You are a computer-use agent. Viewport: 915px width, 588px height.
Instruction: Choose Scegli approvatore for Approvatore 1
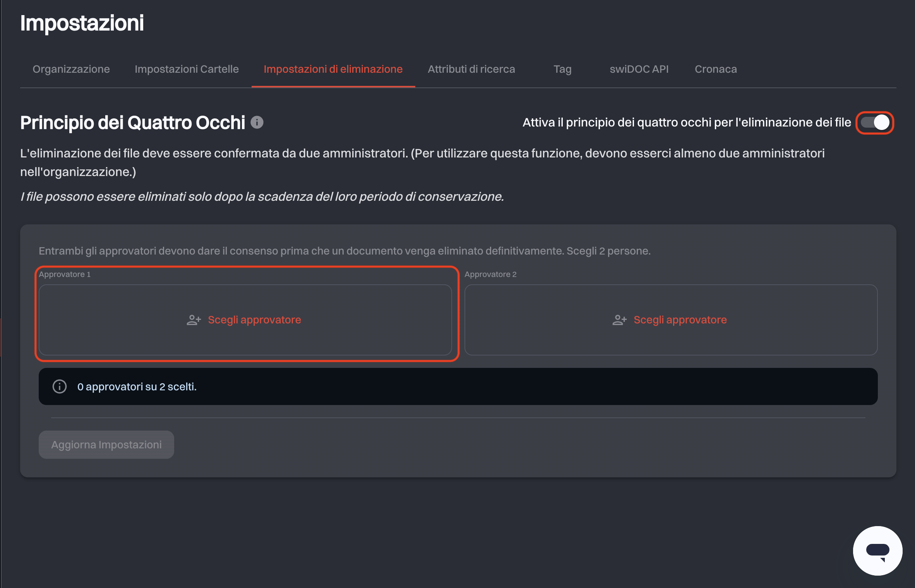coord(245,320)
